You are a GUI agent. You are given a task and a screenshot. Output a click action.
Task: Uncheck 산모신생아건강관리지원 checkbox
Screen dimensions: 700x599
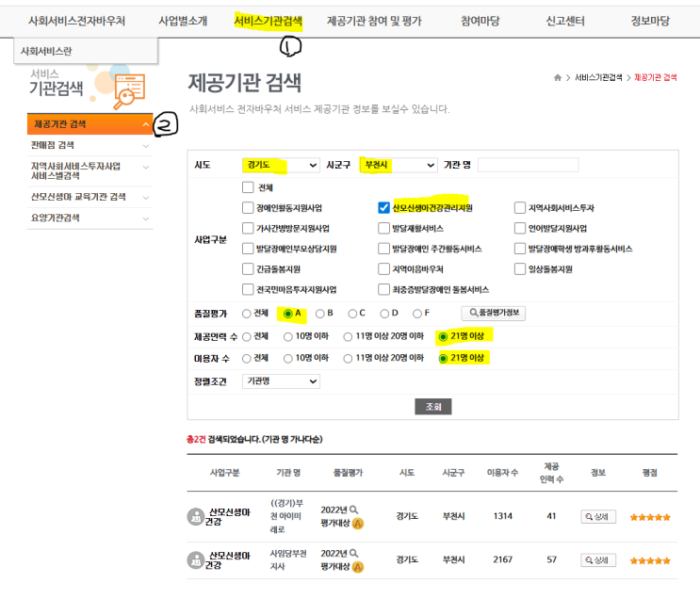coord(383,208)
